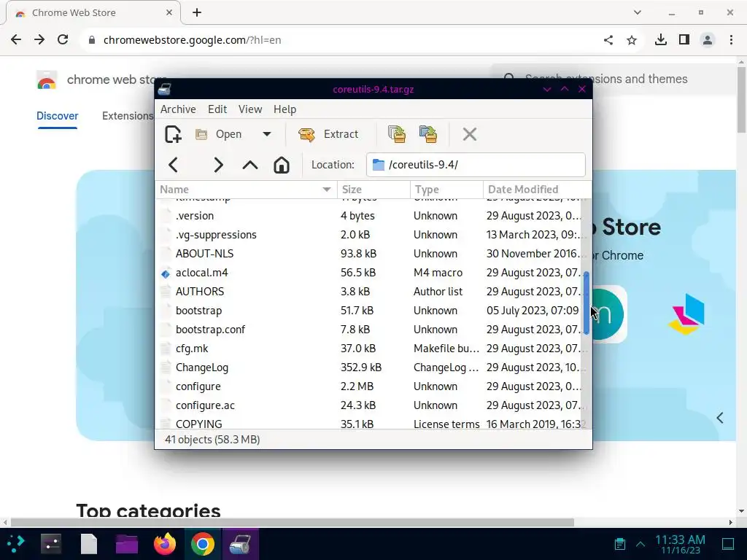The image size is (747, 560).
Task: Select the ChangeLog file
Action: 369,367
